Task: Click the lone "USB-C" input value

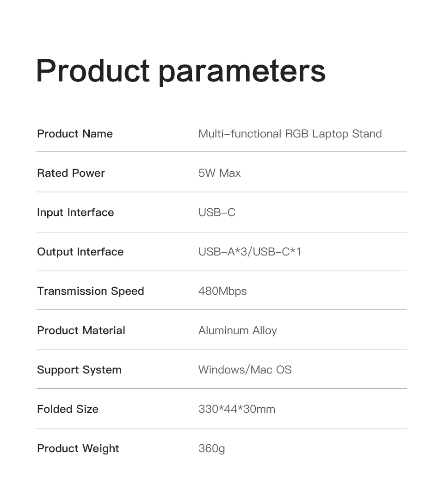Action: [217, 212]
